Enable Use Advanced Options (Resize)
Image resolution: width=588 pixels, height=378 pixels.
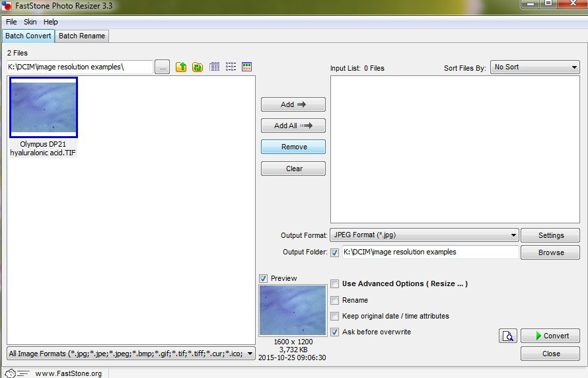pos(335,284)
